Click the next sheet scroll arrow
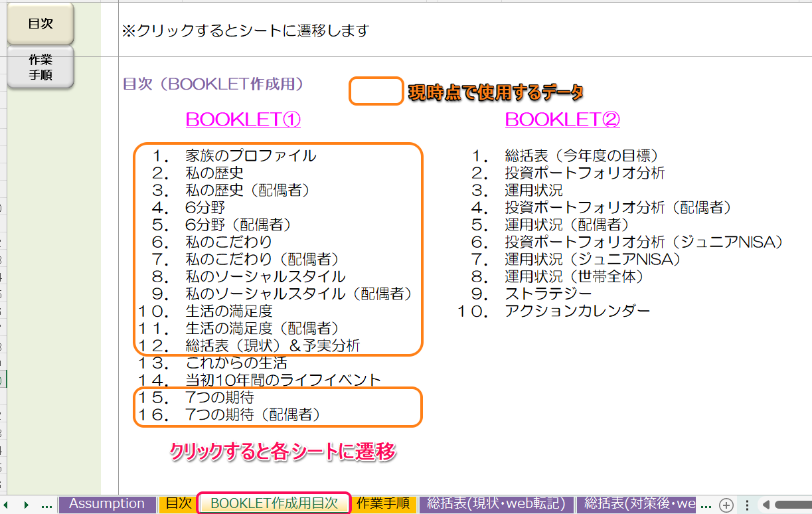 pos(26,505)
